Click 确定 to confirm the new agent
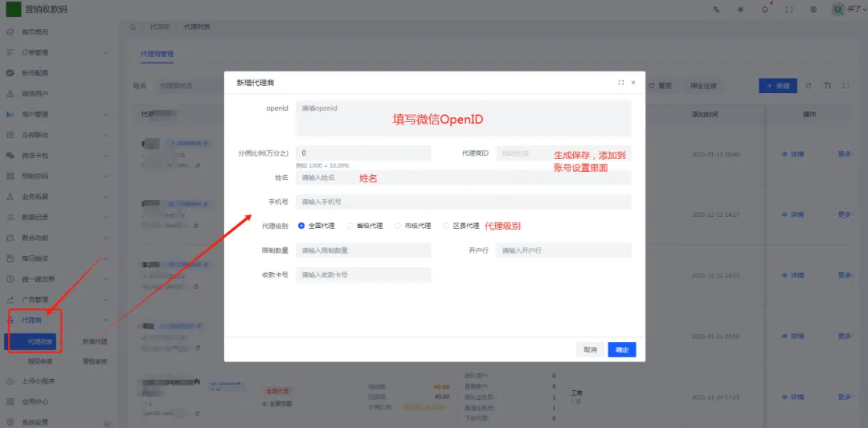Screen dimensions: 868x428 click(x=621, y=349)
